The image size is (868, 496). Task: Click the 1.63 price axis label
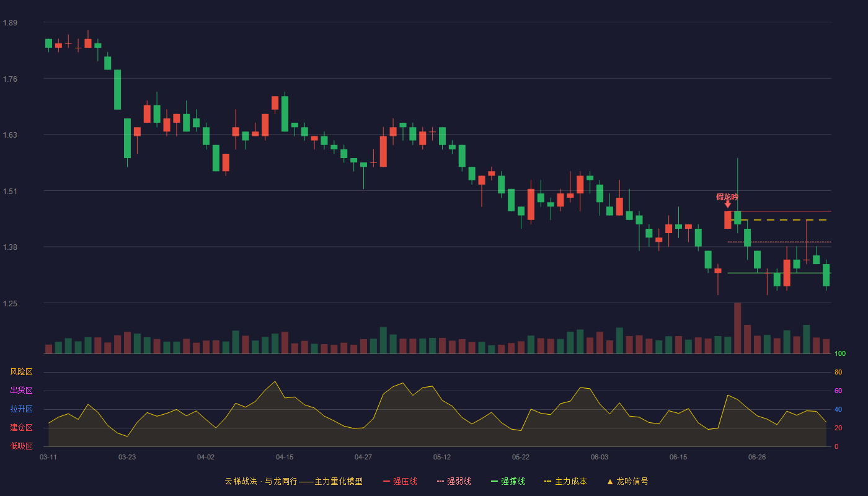[10, 135]
